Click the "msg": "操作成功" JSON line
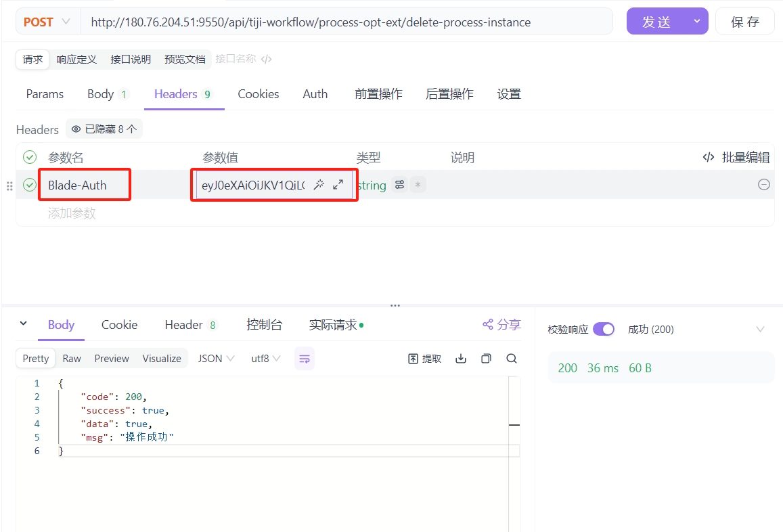Image resolution: width=783 pixels, height=532 pixels. point(127,437)
